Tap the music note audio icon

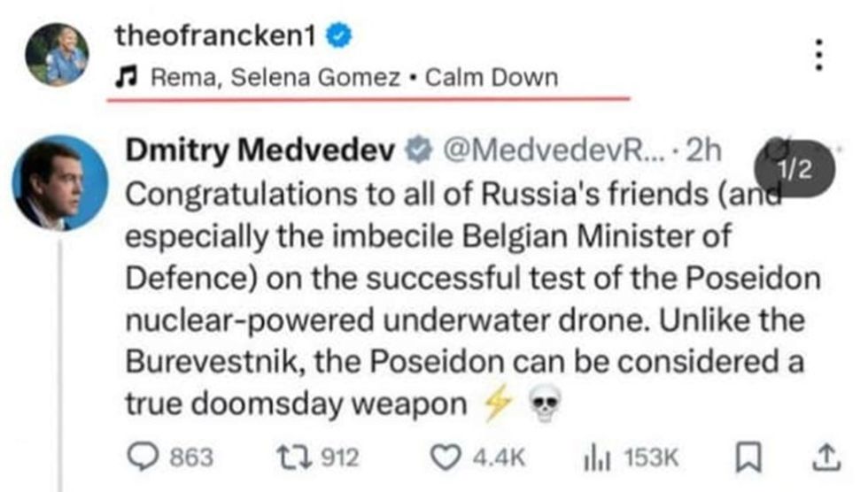point(127,77)
